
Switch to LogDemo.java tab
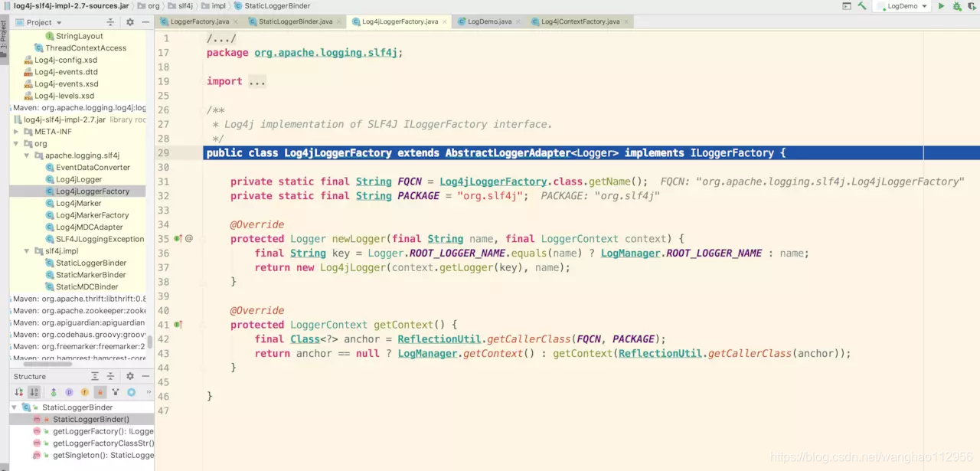point(489,21)
